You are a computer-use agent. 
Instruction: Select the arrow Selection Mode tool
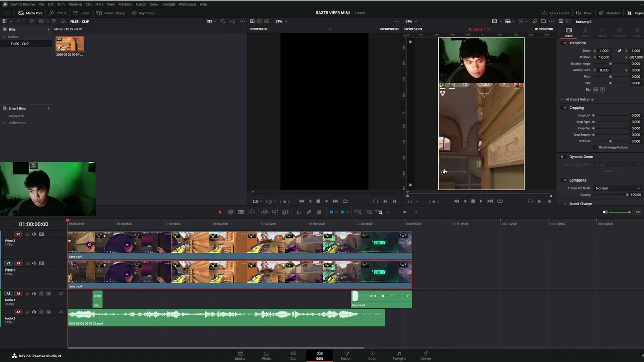(220, 212)
